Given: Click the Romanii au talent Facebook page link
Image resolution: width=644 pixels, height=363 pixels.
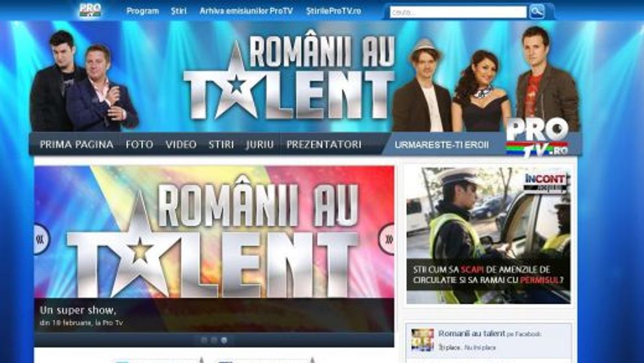Looking at the screenshot, I should [x=471, y=334].
